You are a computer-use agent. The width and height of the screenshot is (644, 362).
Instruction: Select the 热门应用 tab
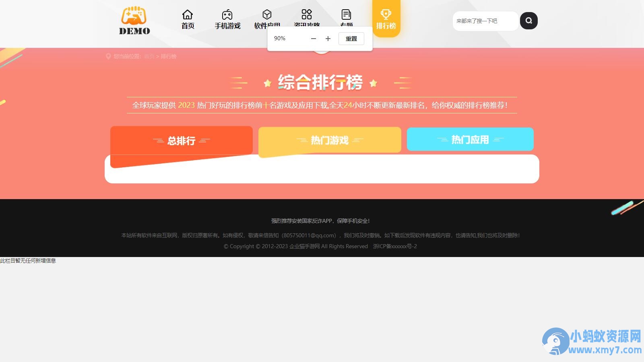tap(470, 139)
